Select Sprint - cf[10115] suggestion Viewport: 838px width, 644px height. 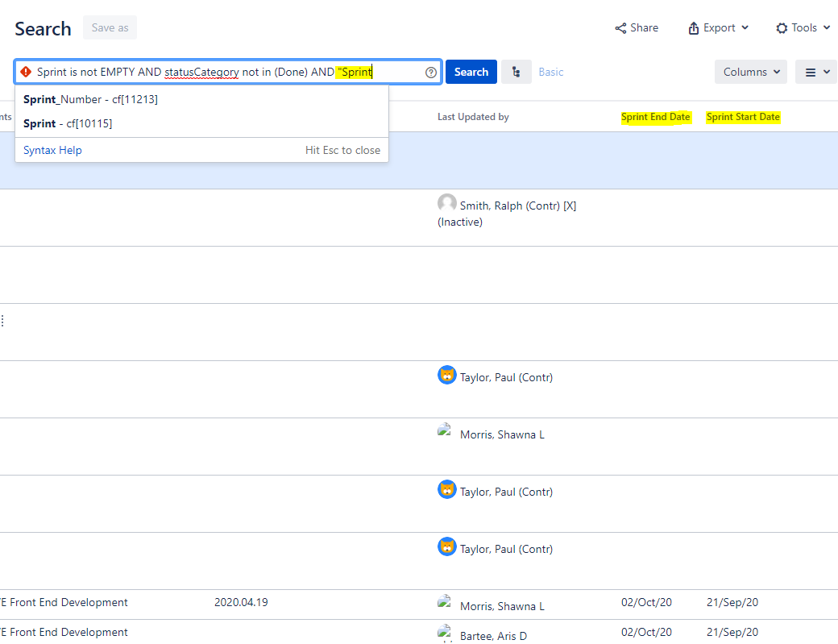point(201,123)
